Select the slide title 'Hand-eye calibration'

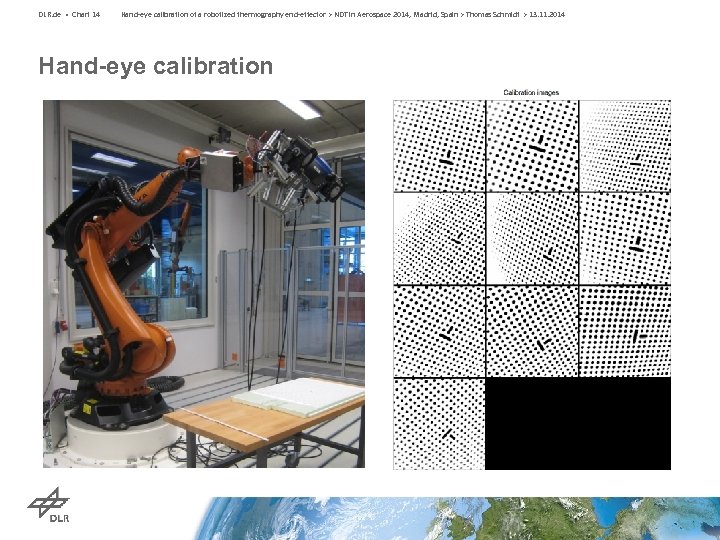pos(156,66)
